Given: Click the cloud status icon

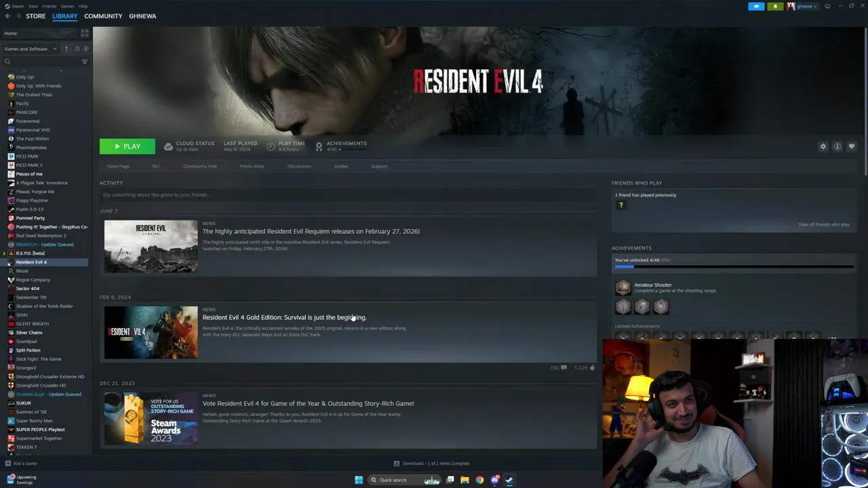Looking at the screenshot, I should pyautogui.click(x=168, y=146).
